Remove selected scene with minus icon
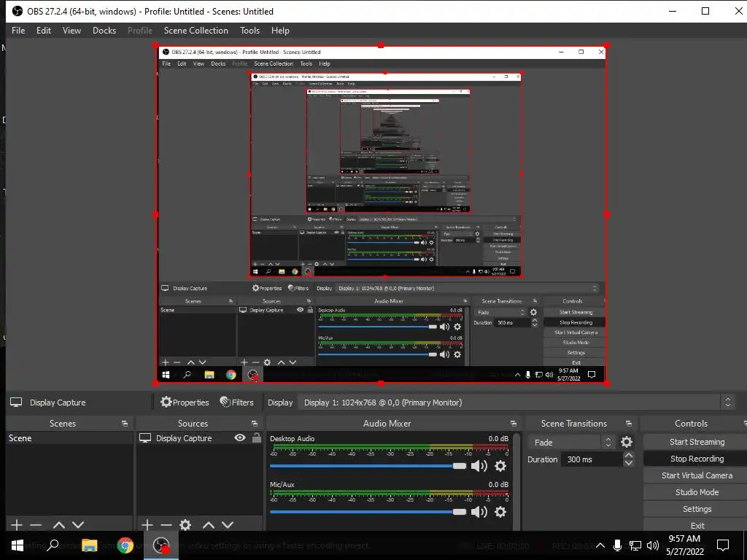Image resolution: width=747 pixels, height=560 pixels. click(x=36, y=525)
